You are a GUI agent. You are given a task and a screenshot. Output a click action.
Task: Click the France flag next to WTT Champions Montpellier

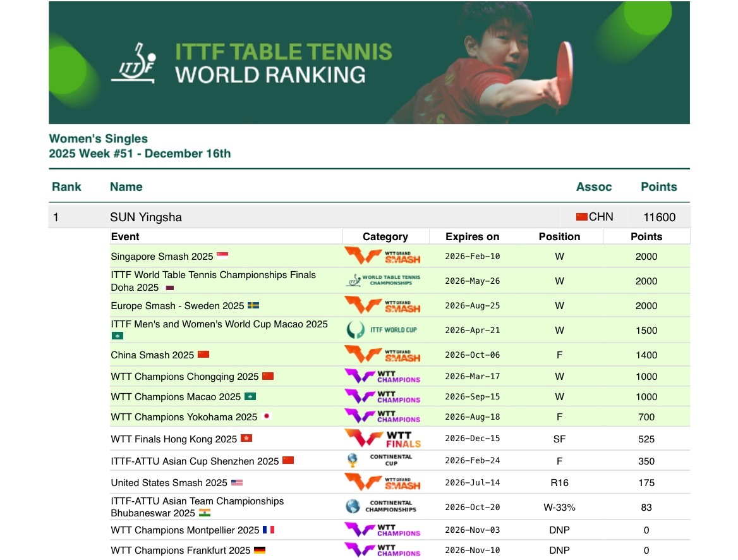point(269,530)
